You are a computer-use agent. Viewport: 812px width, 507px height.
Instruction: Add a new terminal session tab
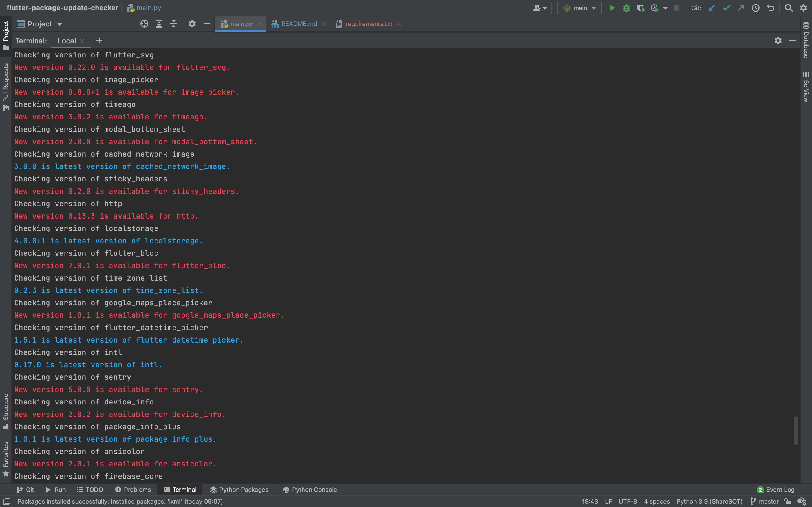[99, 41]
